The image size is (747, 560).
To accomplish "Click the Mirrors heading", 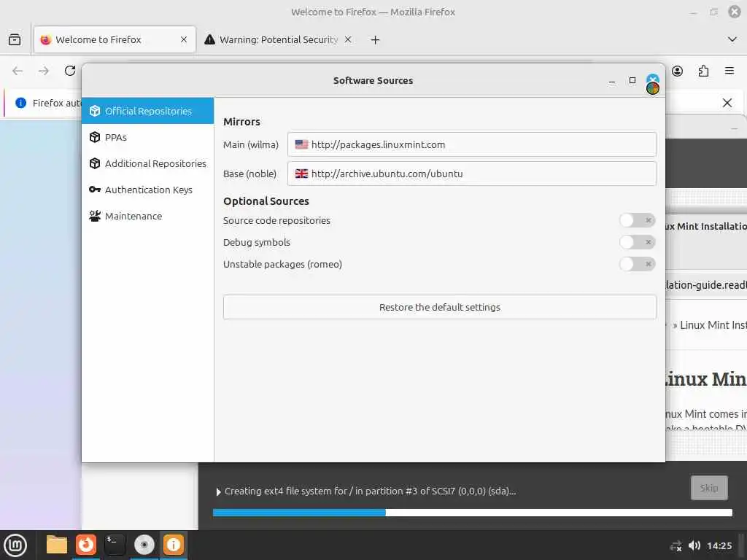I will coord(241,122).
